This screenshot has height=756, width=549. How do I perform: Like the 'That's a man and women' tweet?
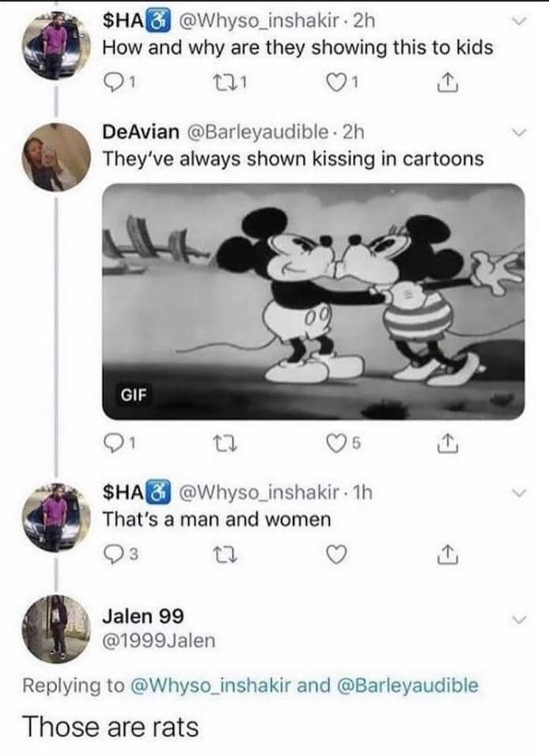335,554
